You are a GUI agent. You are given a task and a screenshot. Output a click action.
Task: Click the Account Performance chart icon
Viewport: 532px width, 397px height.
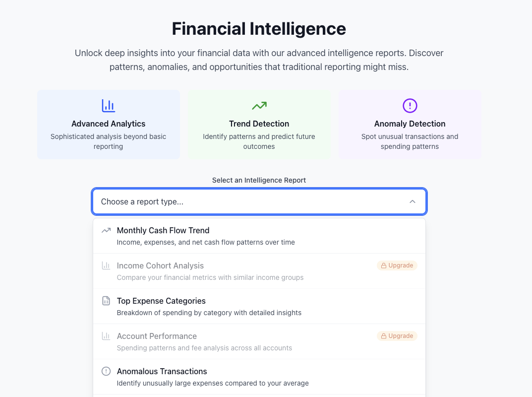tap(106, 336)
